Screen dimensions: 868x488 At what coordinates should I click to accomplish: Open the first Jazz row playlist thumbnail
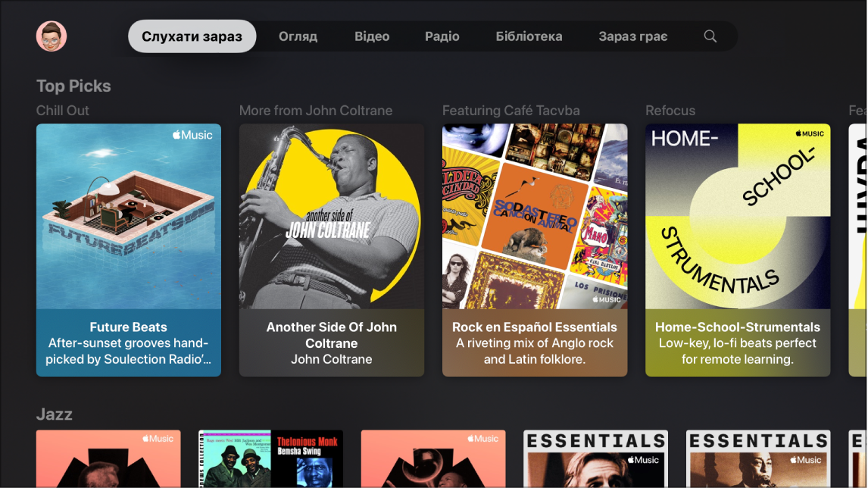point(108,458)
